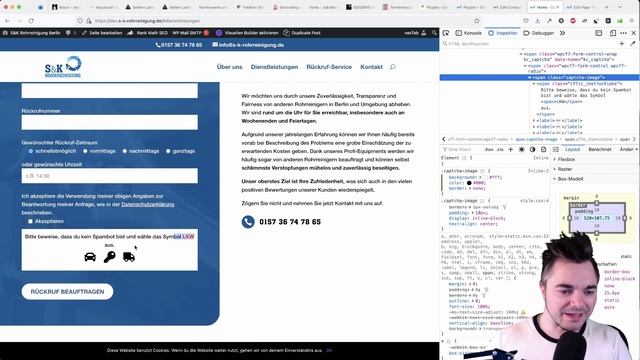This screenshot has height=360, width=640.
Task: Open the white background color swatch
Action: point(485,178)
